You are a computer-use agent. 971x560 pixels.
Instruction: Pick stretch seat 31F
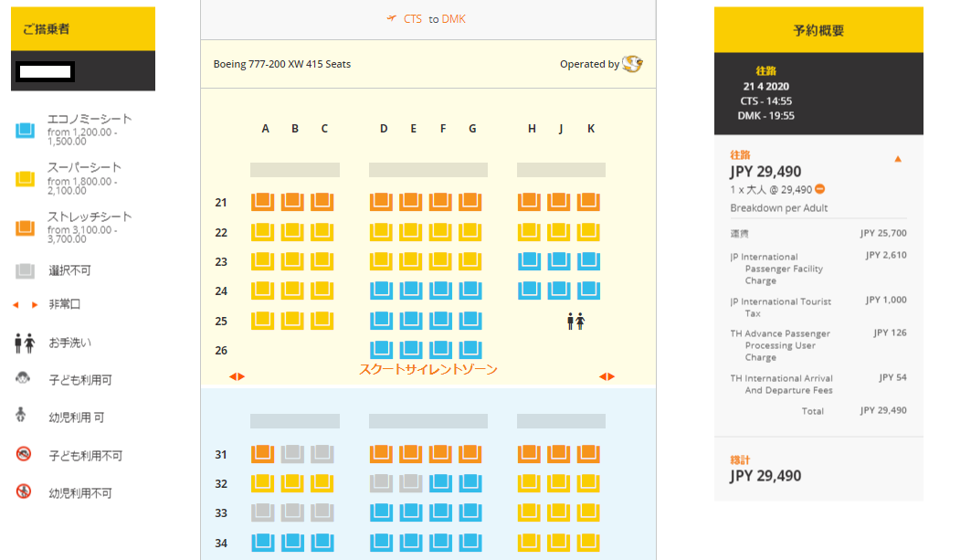(440, 454)
